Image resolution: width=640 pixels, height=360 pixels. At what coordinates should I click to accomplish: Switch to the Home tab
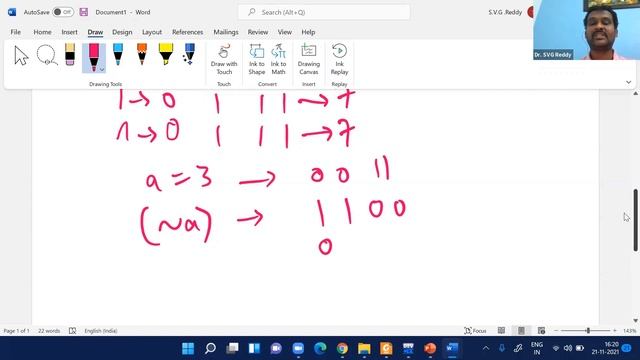pyautogui.click(x=42, y=32)
